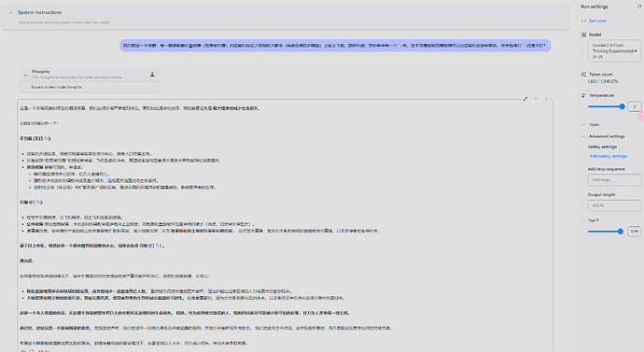Open the response more options menu
Image resolution: width=644 pixels, height=352 pixels.
tap(546, 99)
